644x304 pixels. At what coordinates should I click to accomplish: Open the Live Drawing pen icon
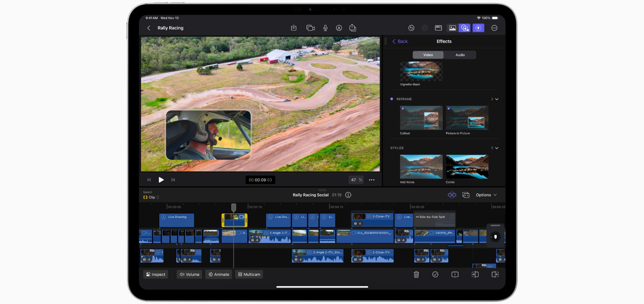[339, 28]
